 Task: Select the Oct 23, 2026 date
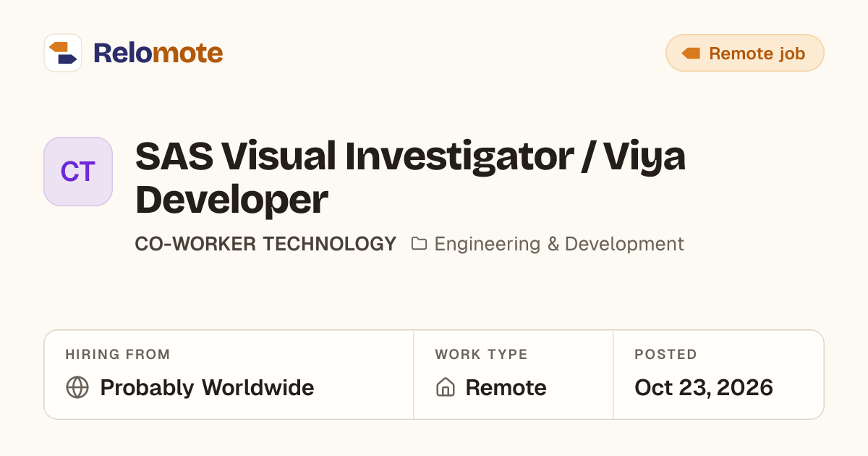704,387
